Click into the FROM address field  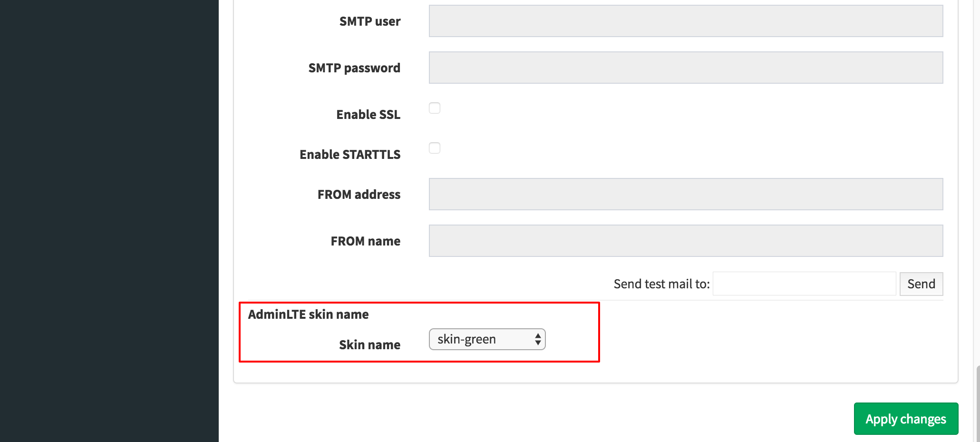pos(686,194)
